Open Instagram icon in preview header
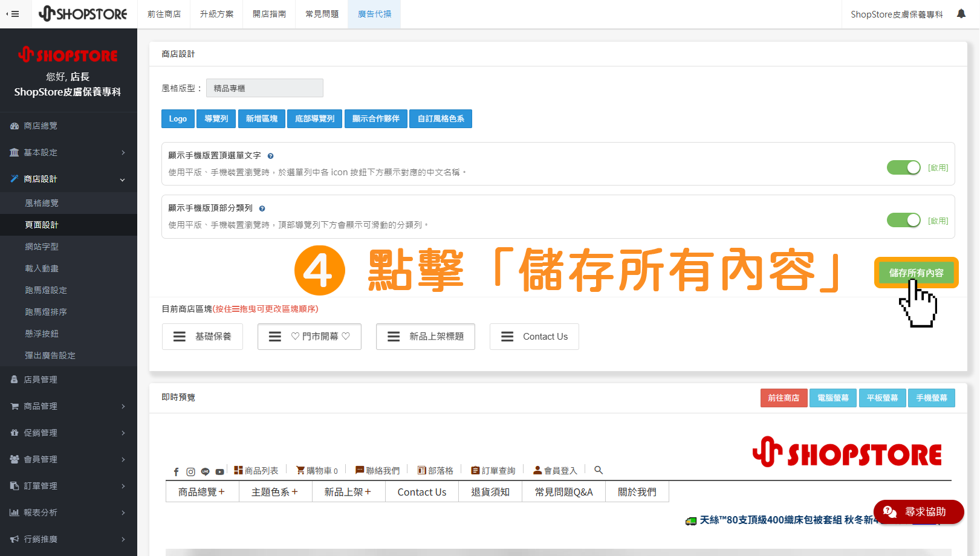The image size is (980, 556). click(190, 471)
